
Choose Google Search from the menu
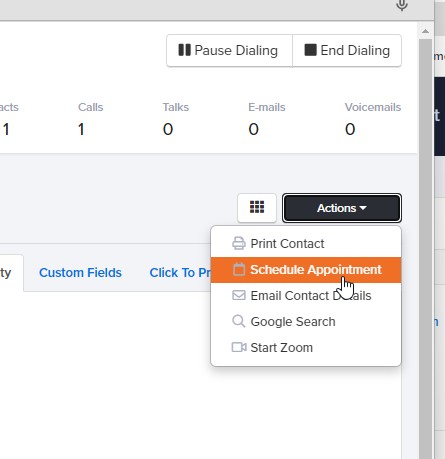[x=306, y=322]
